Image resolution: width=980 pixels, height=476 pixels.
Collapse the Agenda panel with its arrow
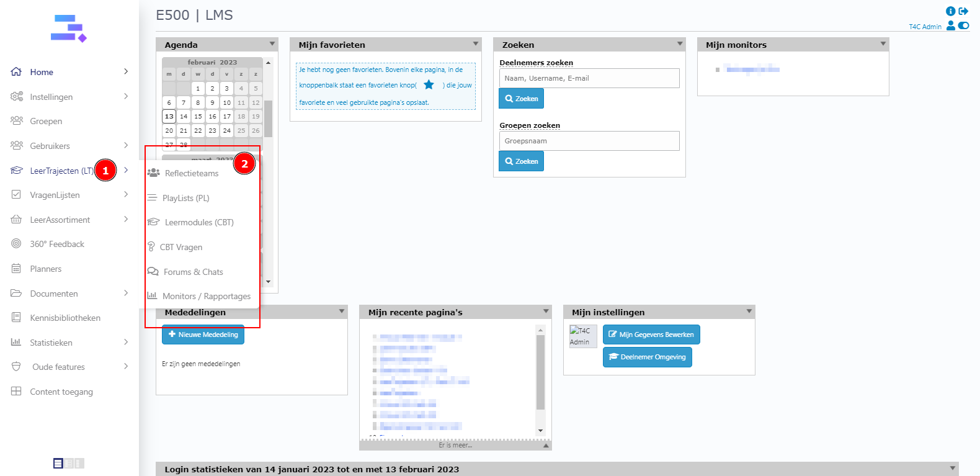272,44
